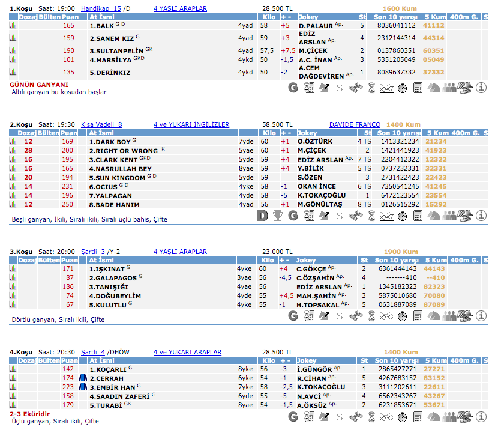The image size is (504, 436).
Task: Open the binoculars icon under race 2
Action: (x=356, y=216)
